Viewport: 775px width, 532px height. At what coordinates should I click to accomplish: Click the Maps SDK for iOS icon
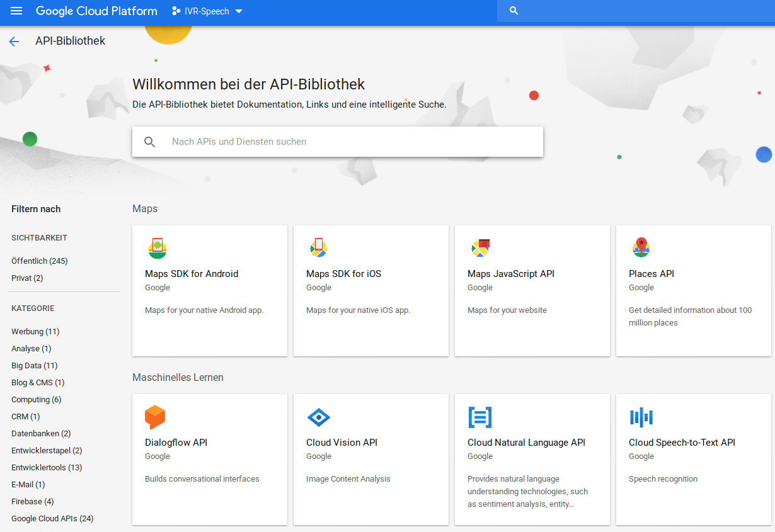point(318,247)
